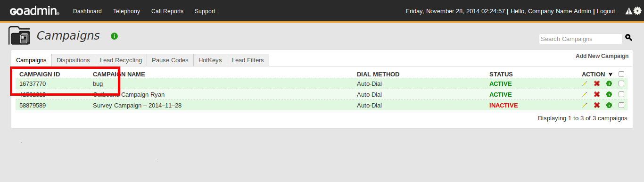
Task: Edit the bug campaign with pencil icon
Action: pos(585,83)
